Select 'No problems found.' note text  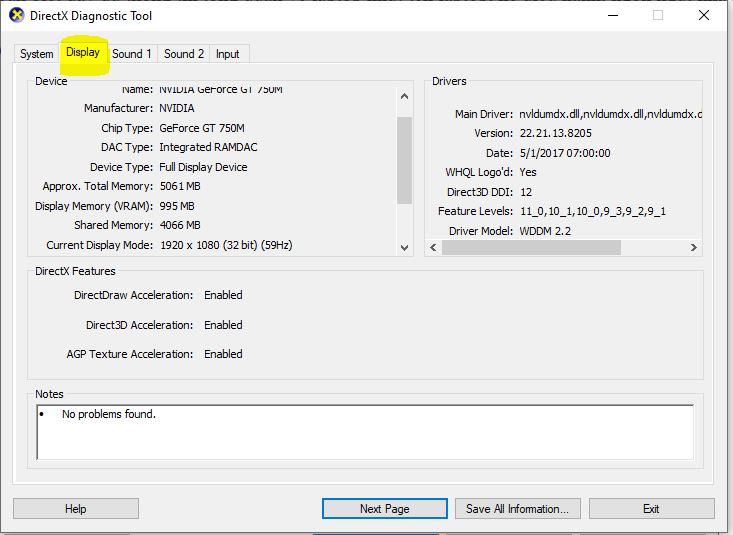pos(109,414)
